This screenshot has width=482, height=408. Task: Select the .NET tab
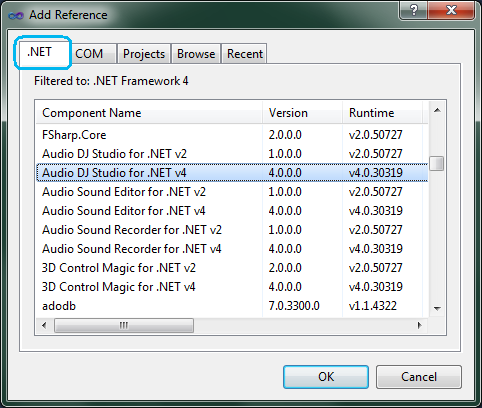(x=40, y=52)
